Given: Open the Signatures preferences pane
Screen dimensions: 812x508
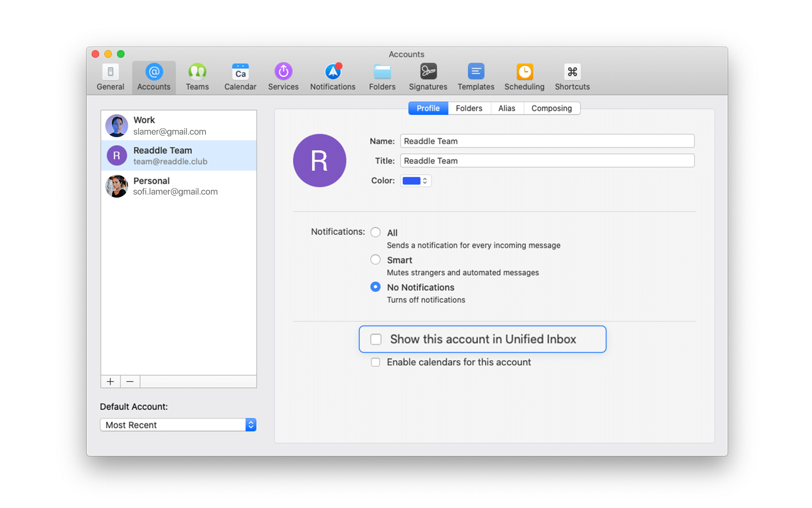Looking at the screenshot, I should tap(428, 77).
